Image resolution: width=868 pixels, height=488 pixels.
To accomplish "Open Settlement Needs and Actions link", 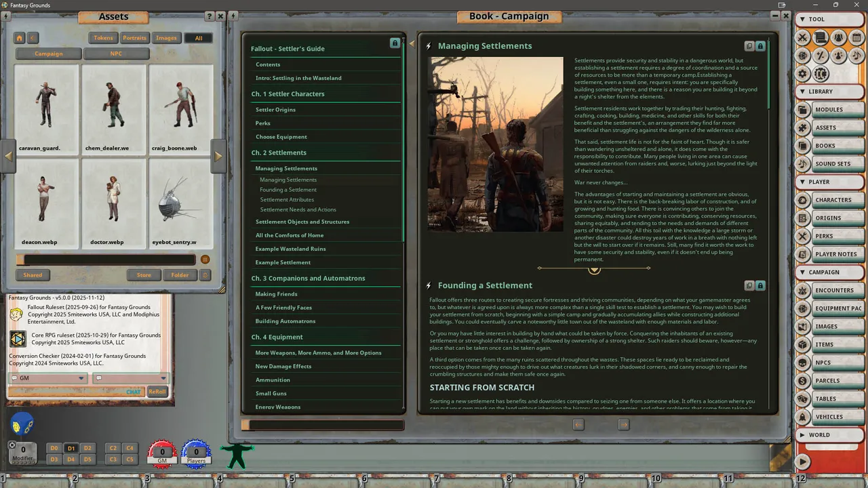I will click(298, 209).
